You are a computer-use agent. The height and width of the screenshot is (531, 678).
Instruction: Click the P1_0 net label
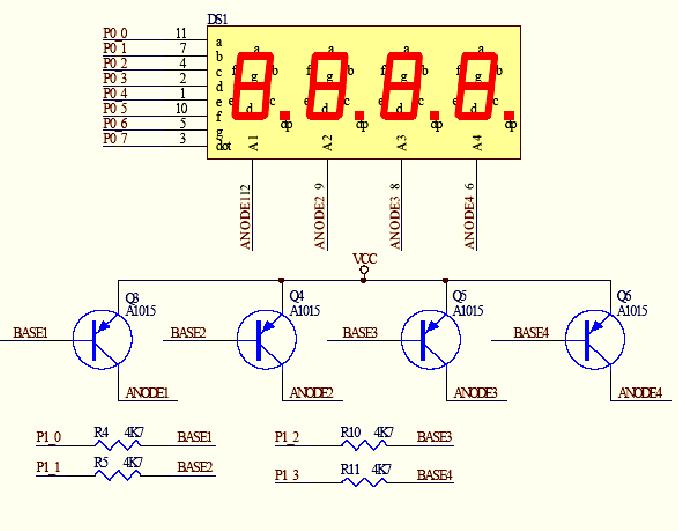[48, 437]
